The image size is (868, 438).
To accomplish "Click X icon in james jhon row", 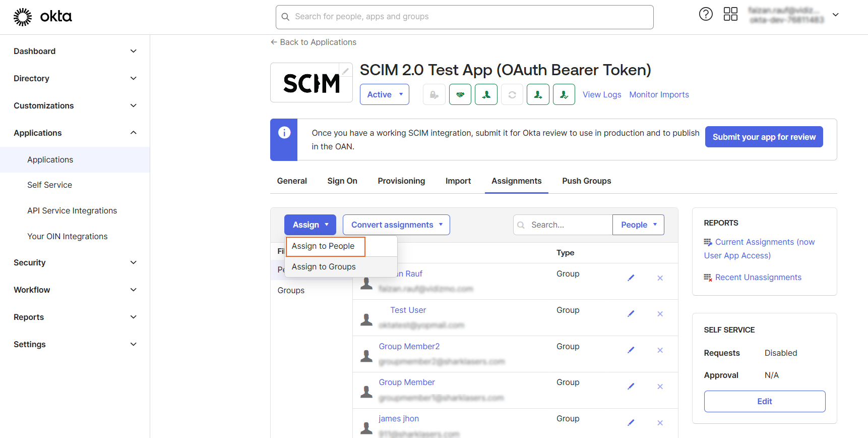I will [660, 423].
